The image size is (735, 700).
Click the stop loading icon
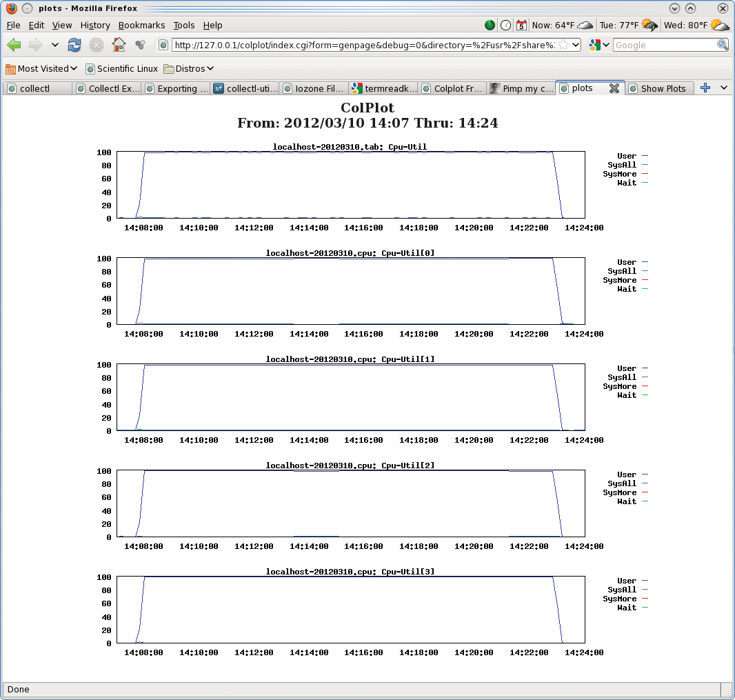click(94, 44)
